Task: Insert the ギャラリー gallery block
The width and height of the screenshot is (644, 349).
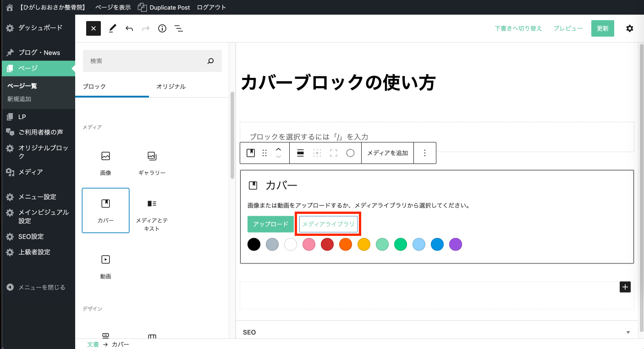Action: pos(152,163)
